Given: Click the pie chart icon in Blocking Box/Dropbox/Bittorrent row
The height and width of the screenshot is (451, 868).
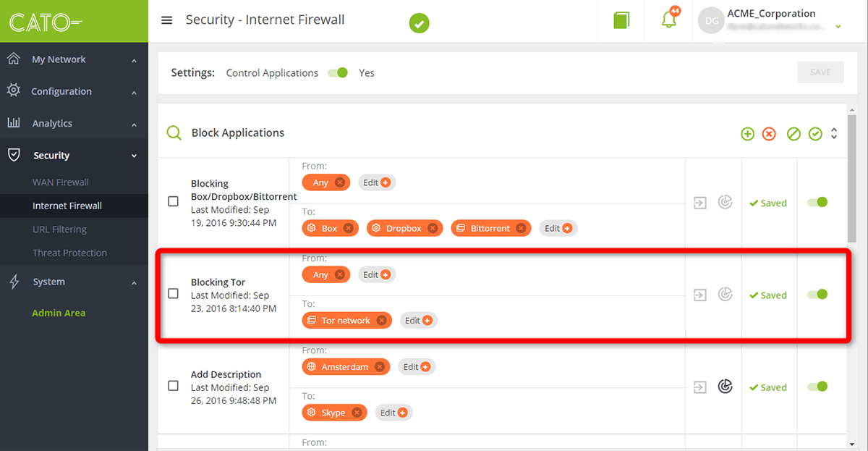Looking at the screenshot, I should [725, 202].
